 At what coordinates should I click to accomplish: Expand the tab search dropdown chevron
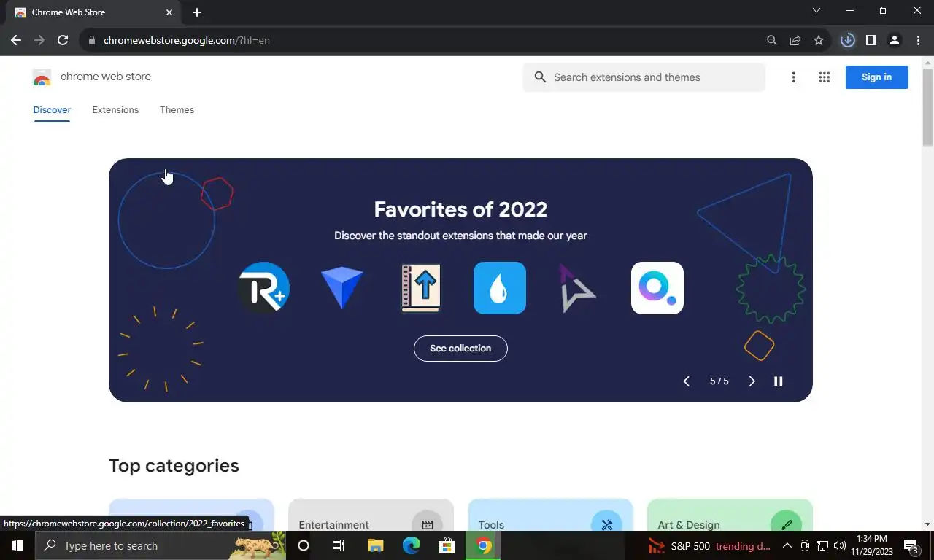click(x=817, y=10)
